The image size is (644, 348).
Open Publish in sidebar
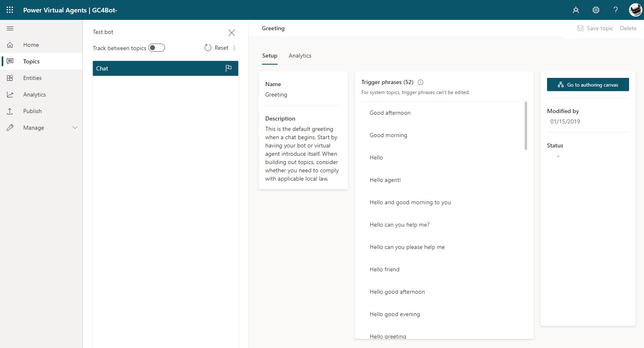coord(32,111)
